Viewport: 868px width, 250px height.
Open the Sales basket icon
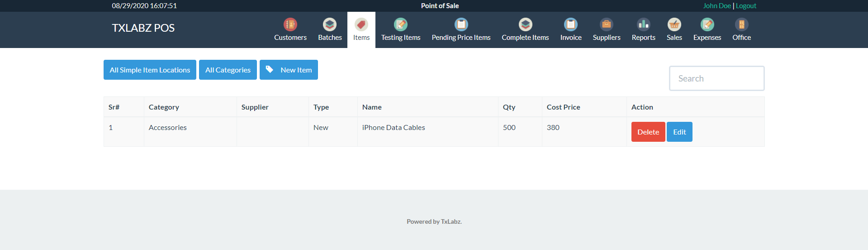click(674, 24)
